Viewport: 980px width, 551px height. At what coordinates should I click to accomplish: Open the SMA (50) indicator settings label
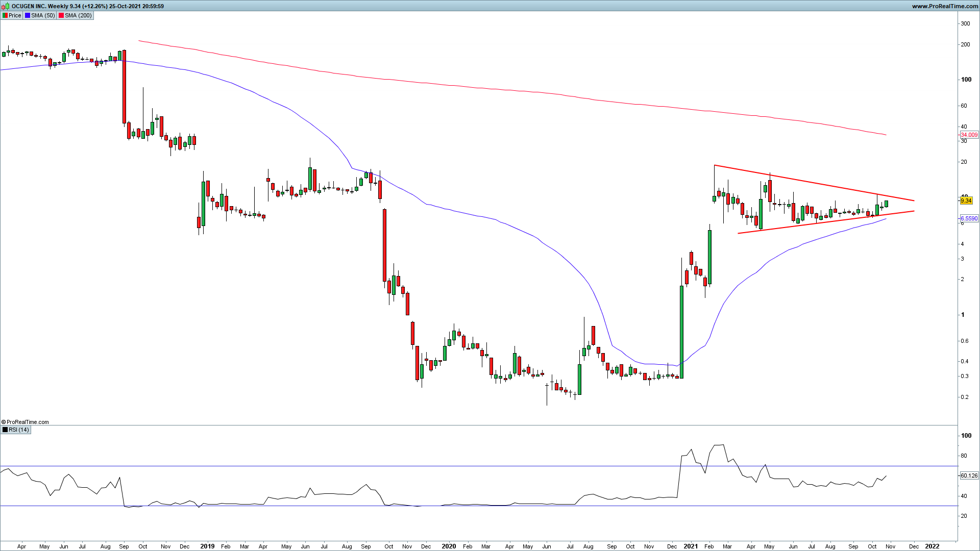click(43, 16)
